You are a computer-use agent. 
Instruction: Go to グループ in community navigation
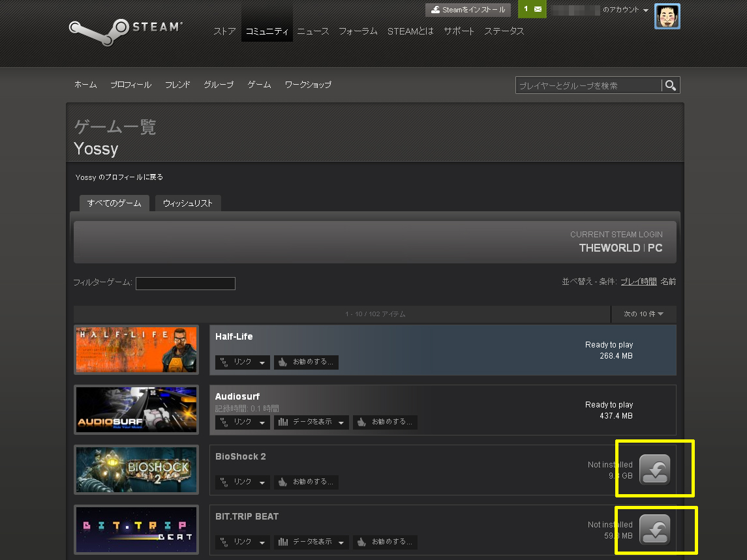click(219, 84)
